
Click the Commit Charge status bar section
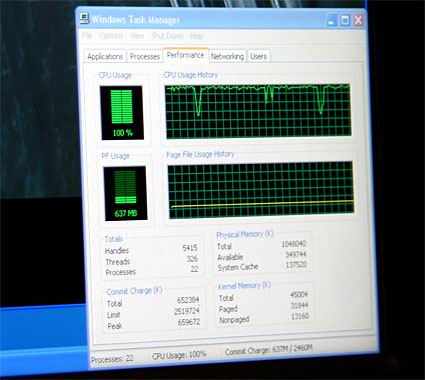(269, 350)
